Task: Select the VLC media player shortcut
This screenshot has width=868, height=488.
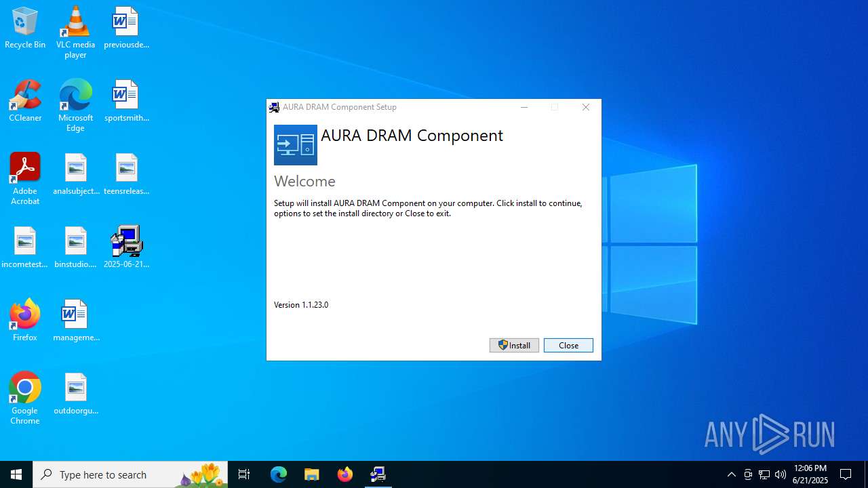Action: pos(75,33)
